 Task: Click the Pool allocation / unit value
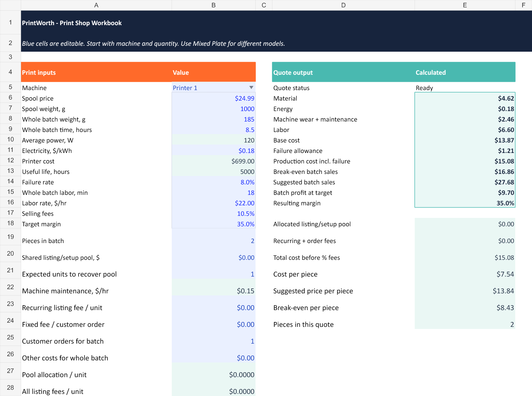click(214, 372)
